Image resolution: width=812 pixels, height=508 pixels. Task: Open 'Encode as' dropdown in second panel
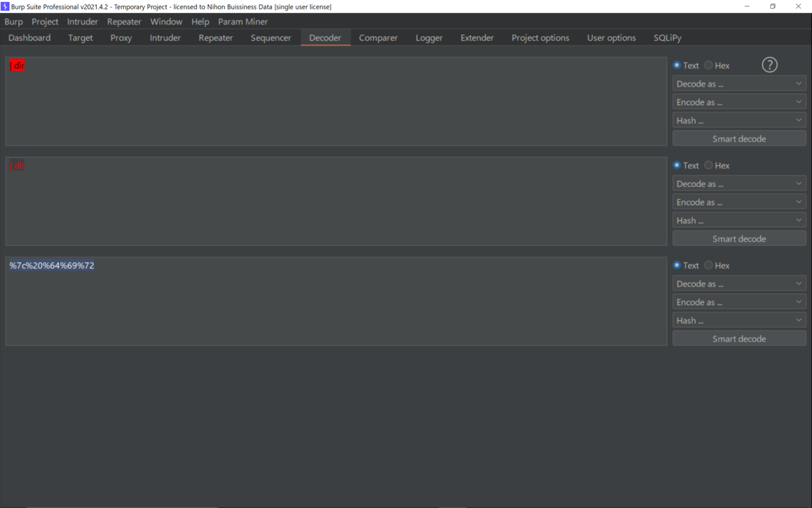(739, 202)
